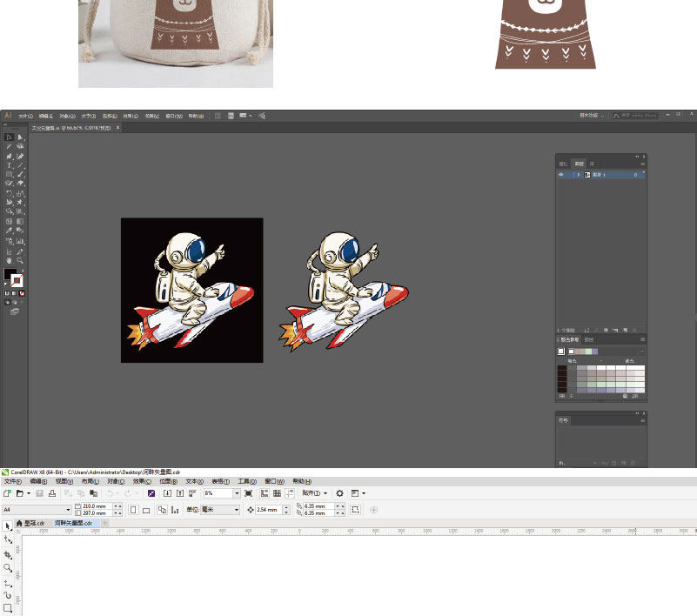Click the Illustrator fill color box
Screen dimensions: 697x616
tap(10, 274)
